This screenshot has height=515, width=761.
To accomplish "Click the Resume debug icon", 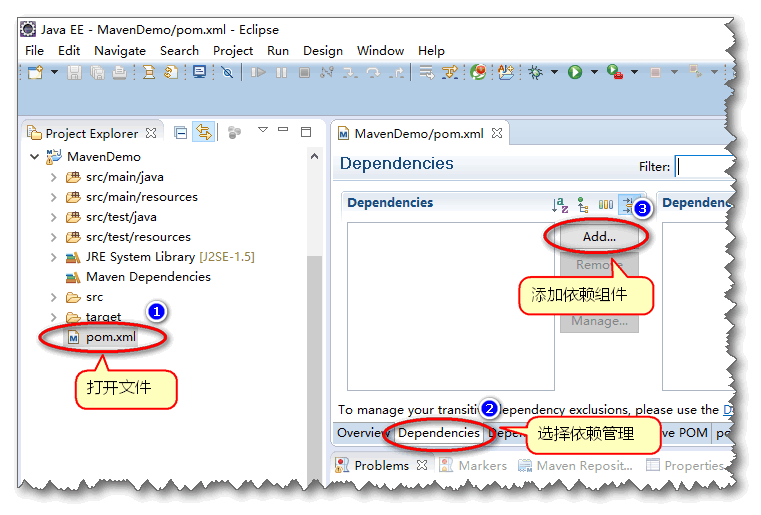I will 258,73.
